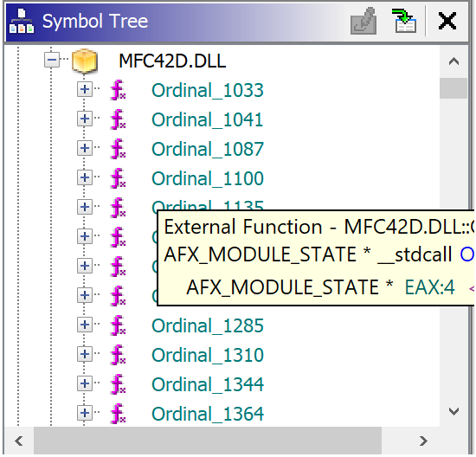Click the vertical scrollbar thumb

pyautogui.click(x=453, y=88)
